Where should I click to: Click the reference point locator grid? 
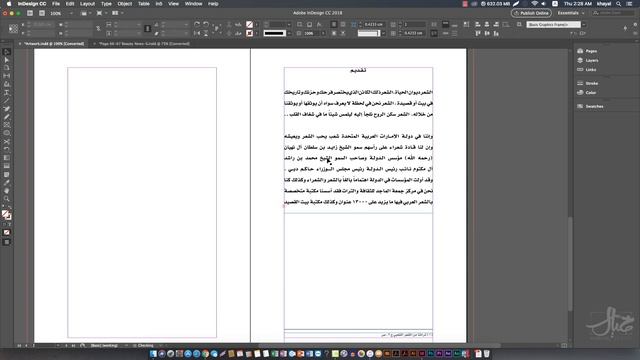point(13,29)
